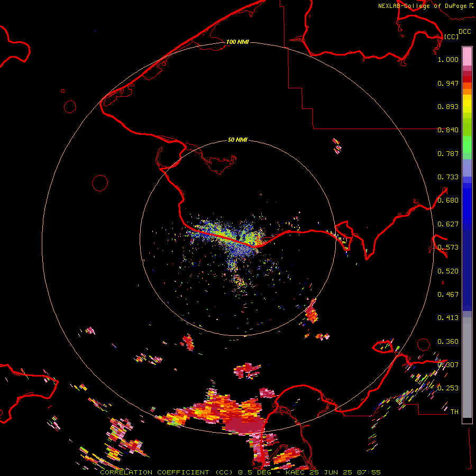Click the 0.893 scale value
Viewport: 476px width, 476px height.
(448, 106)
